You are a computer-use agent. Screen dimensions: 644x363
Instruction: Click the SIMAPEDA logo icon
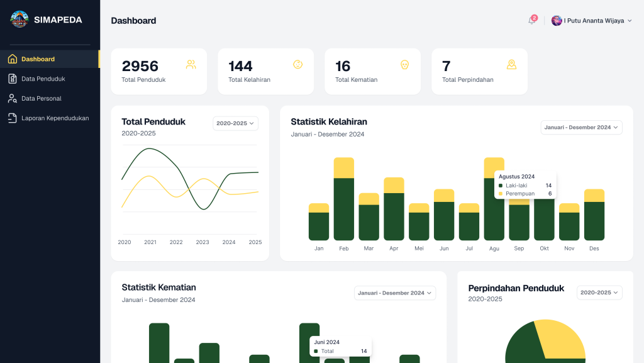19,20
